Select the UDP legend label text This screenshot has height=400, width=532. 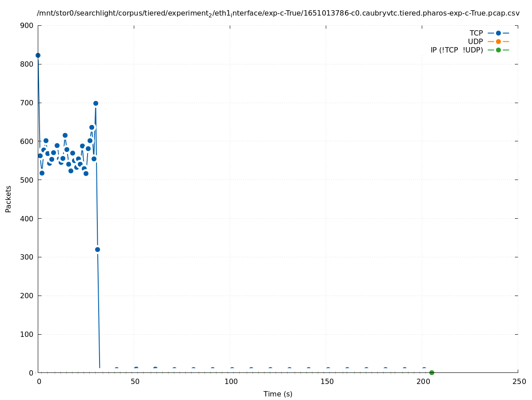click(x=475, y=41)
